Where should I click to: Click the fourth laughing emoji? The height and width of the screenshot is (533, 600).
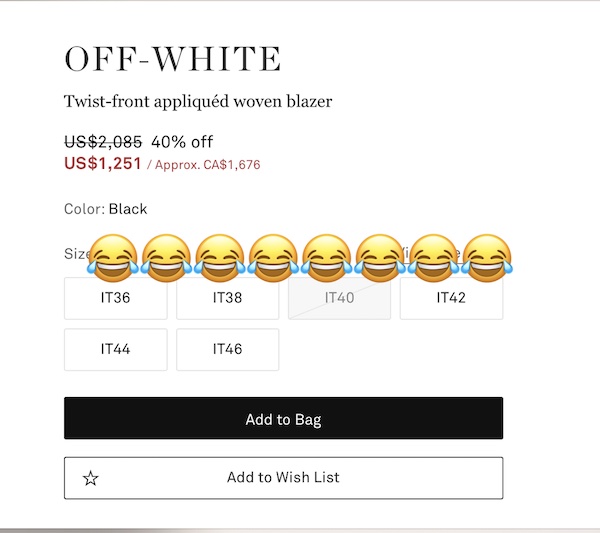point(273,258)
